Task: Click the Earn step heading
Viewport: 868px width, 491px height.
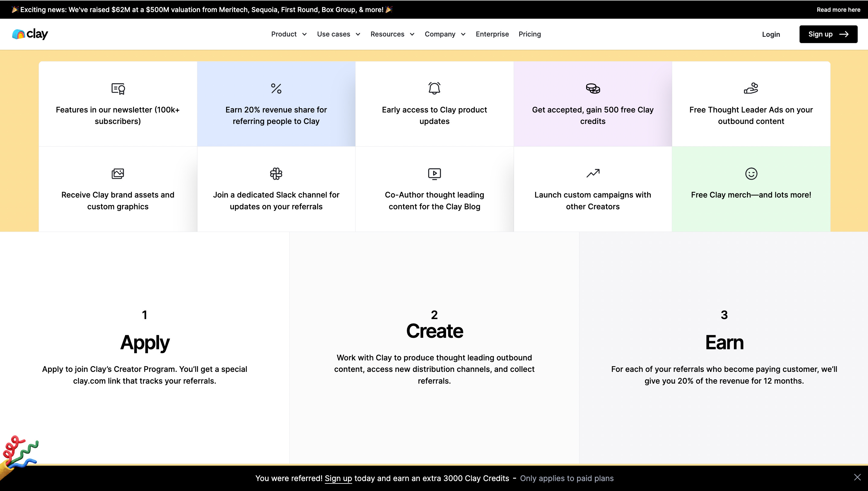Action: point(724,342)
